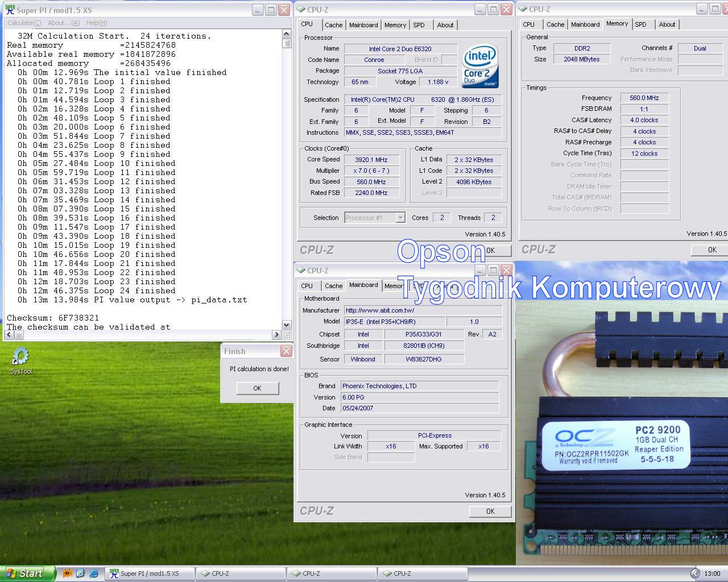
Task: Click the CPU-Z CPU window title icon
Action: [x=301, y=10]
